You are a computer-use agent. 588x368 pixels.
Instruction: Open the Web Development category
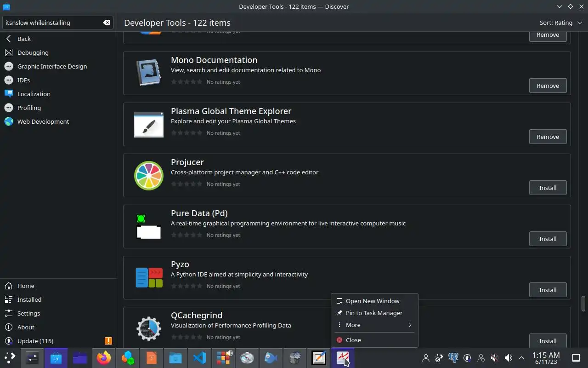point(58,121)
